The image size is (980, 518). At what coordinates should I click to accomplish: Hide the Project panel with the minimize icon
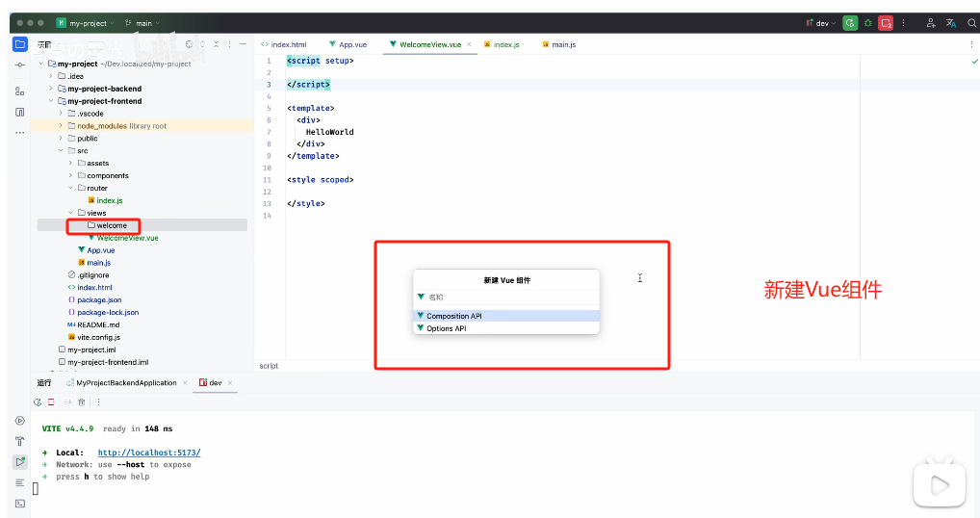243,44
